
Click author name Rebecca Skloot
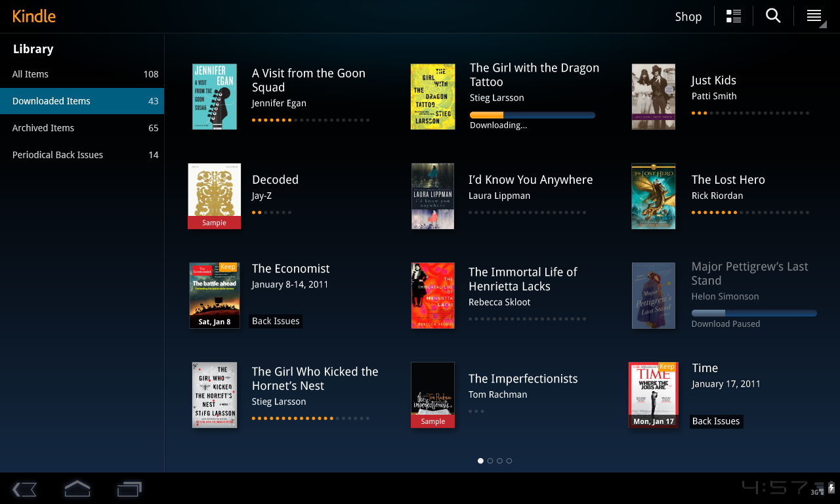[499, 302]
